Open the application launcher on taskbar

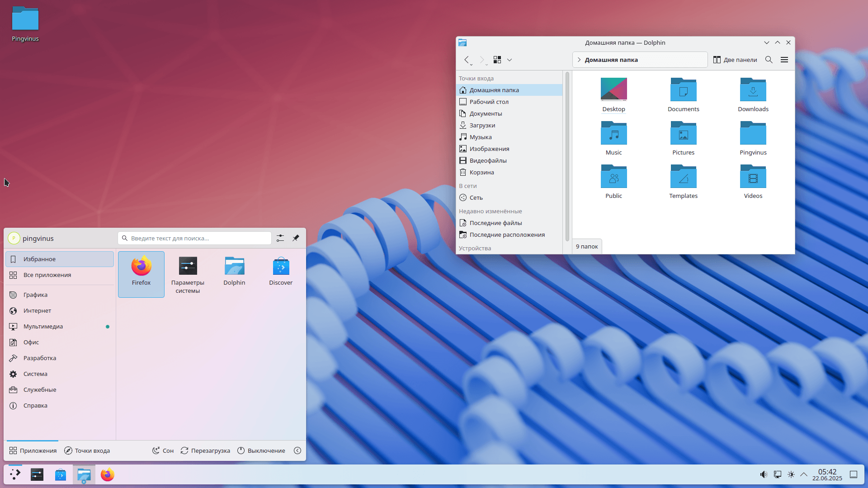15,474
